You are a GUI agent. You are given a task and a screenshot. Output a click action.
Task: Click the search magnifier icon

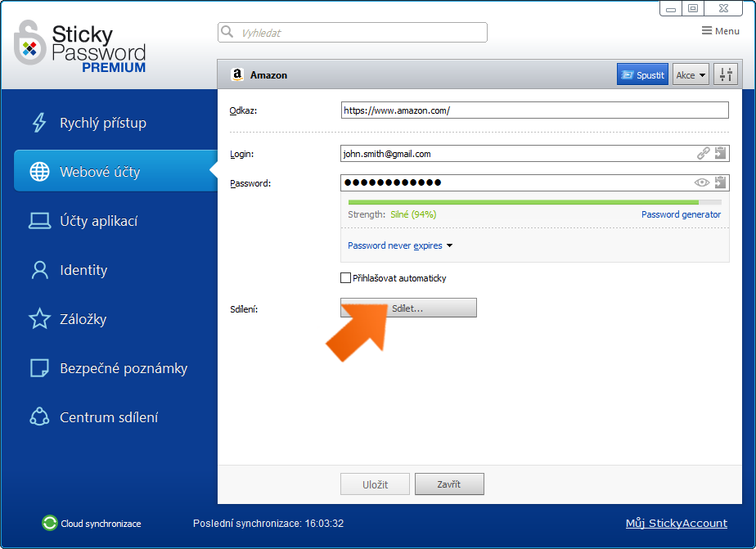(227, 32)
